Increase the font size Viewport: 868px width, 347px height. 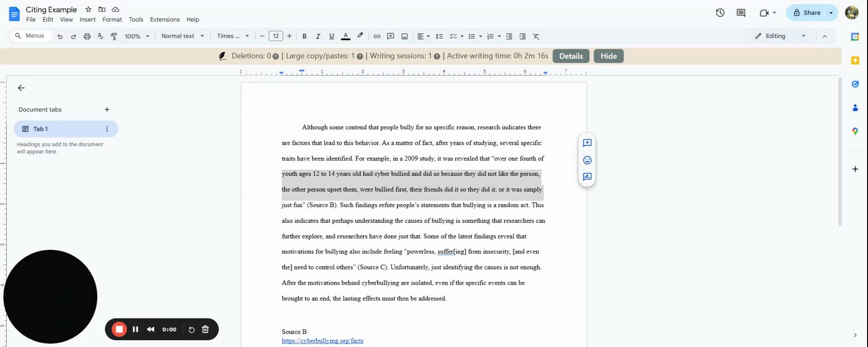[289, 36]
